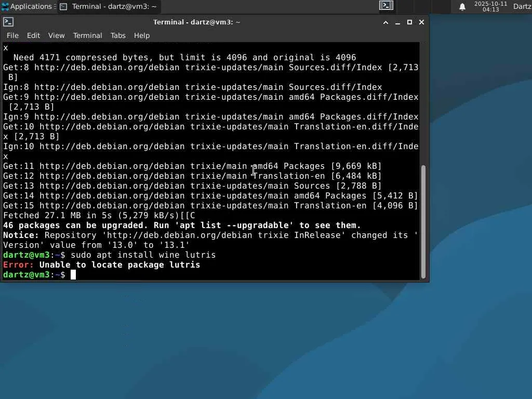This screenshot has height=399, width=532.
Task: Click 'Fetched 27.1 MB in 5s' line
Action: point(99,216)
